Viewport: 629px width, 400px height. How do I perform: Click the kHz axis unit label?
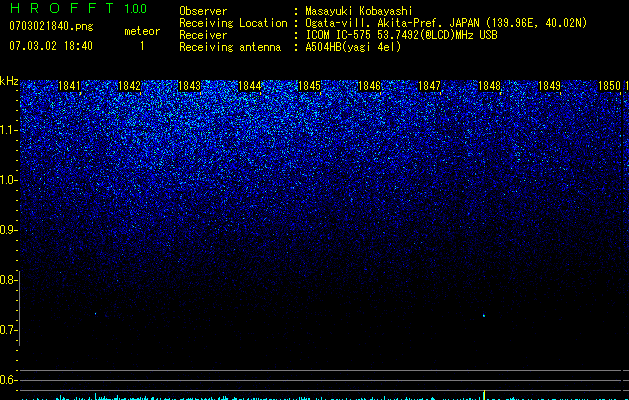(x=9, y=81)
